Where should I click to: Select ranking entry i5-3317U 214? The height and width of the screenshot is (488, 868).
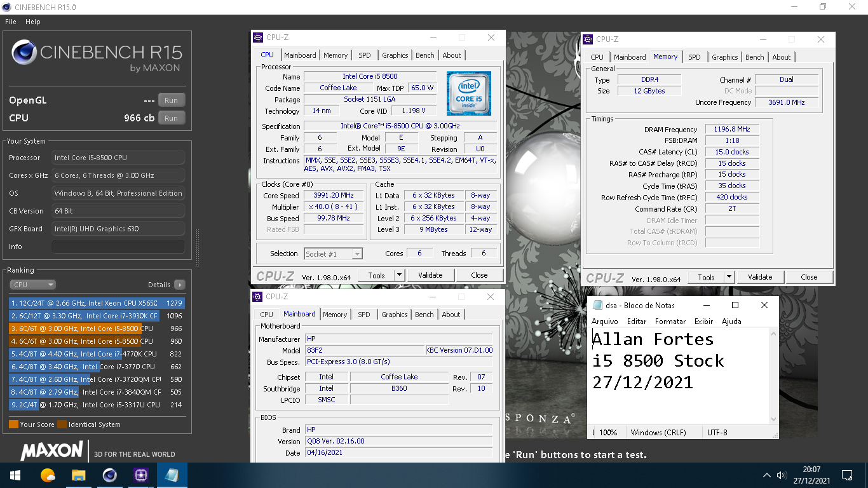click(x=97, y=405)
